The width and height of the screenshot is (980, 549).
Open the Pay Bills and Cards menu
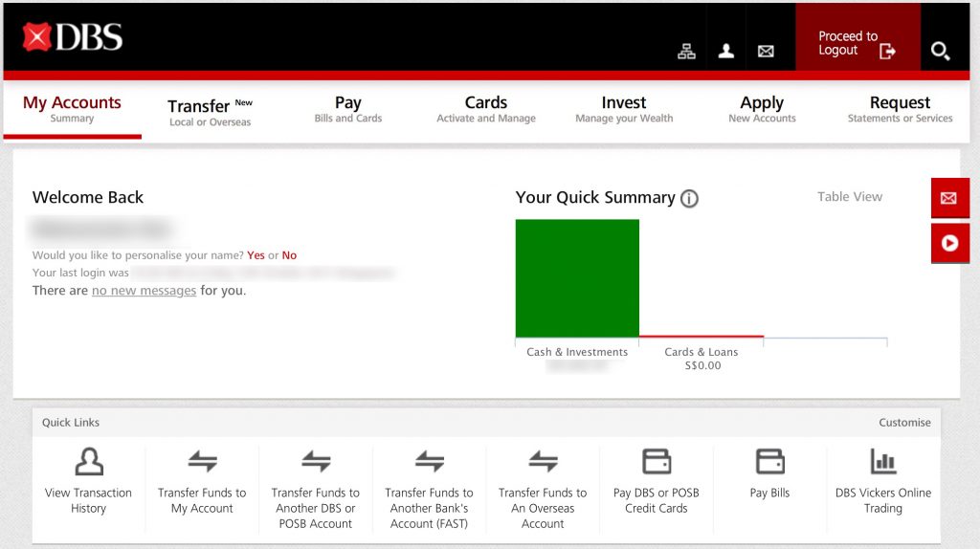point(348,109)
